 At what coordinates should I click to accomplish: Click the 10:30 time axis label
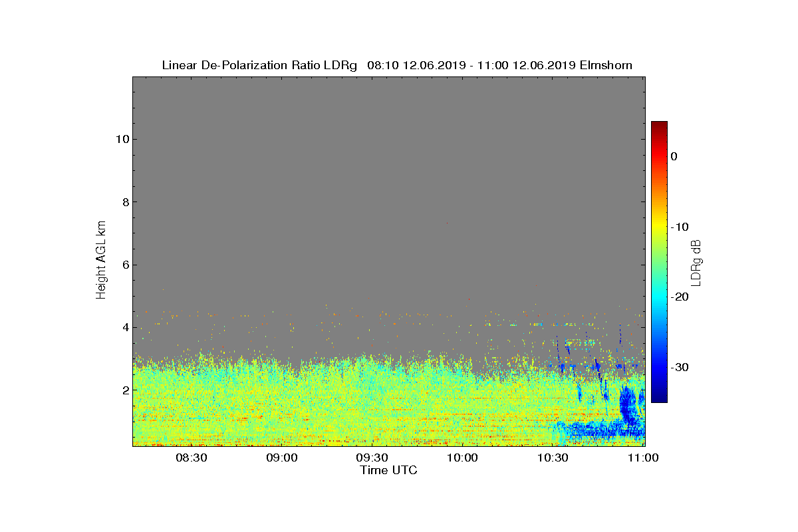[553, 458]
